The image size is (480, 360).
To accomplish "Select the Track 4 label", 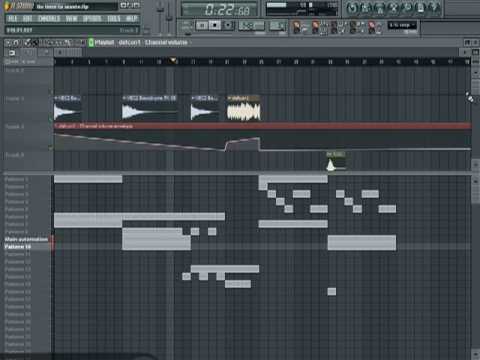I will click(15, 127).
